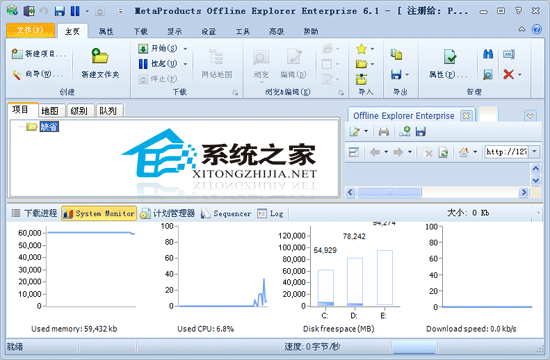
Task: Open the URL address bar dropdown
Action: tap(535, 152)
